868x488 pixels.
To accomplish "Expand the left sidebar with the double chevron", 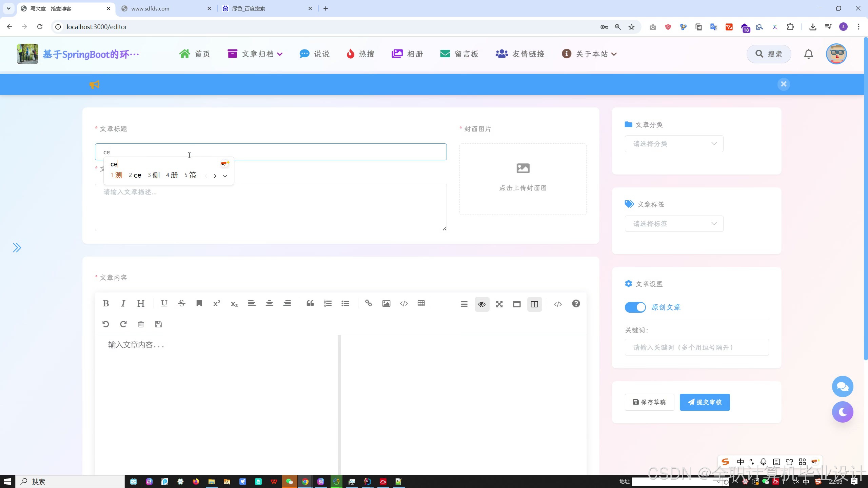I will pos(17,248).
